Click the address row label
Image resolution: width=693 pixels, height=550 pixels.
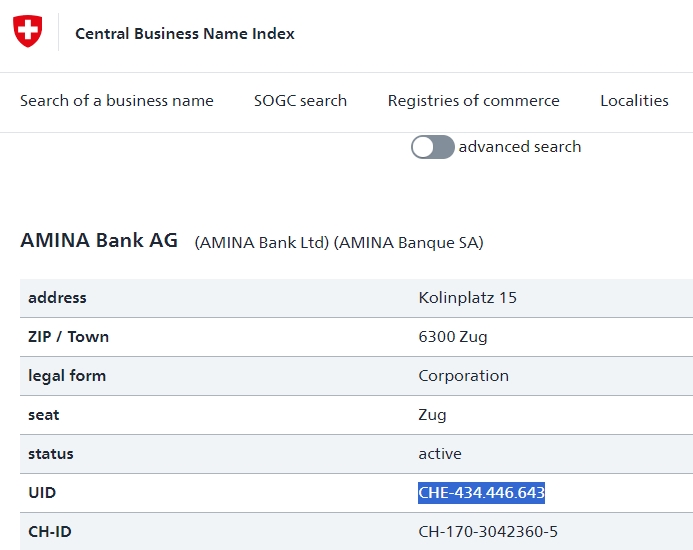(x=57, y=298)
